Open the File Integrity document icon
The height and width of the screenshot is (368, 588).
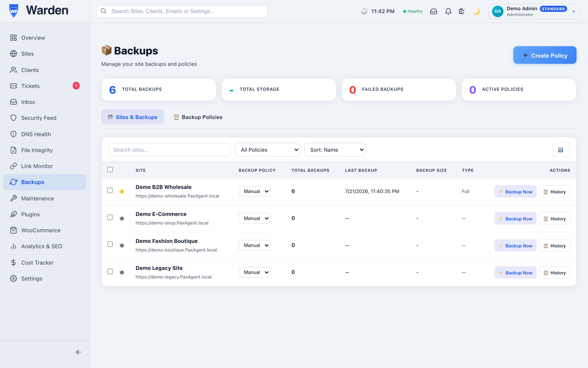(x=13, y=150)
